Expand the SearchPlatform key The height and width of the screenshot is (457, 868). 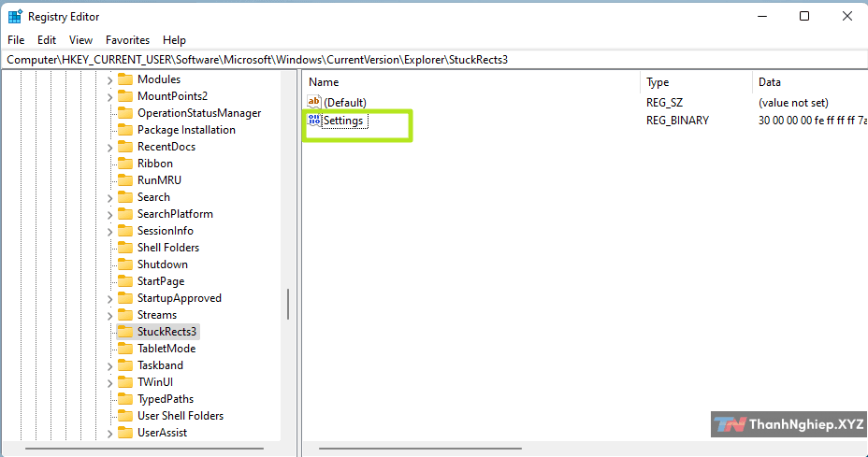[x=109, y=215]
